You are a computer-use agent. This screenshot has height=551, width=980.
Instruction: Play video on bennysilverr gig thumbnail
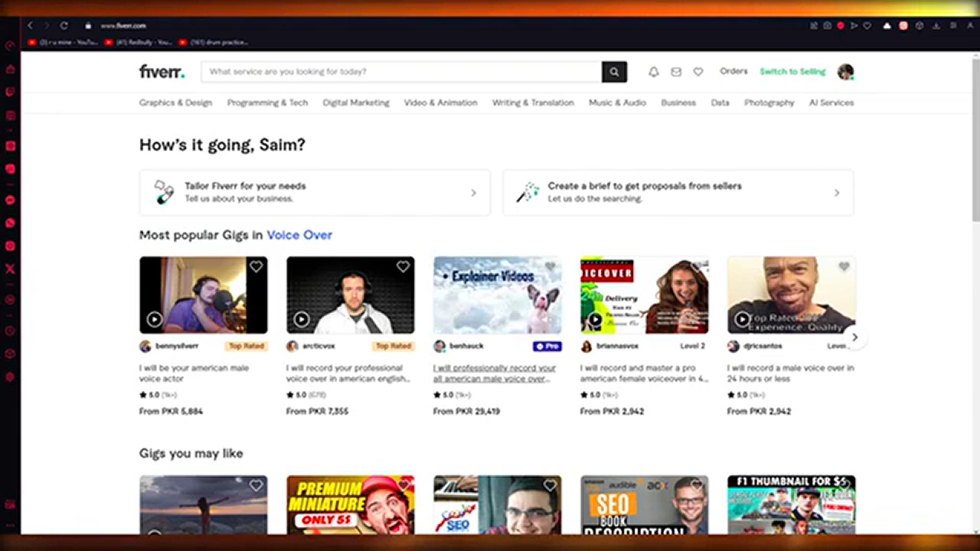[x=155, y=319]
